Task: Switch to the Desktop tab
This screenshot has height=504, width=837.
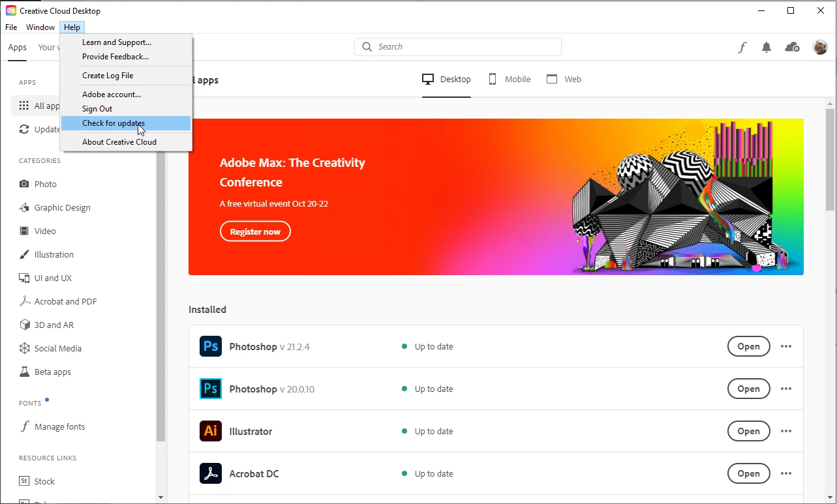Action: click(446, 80)
